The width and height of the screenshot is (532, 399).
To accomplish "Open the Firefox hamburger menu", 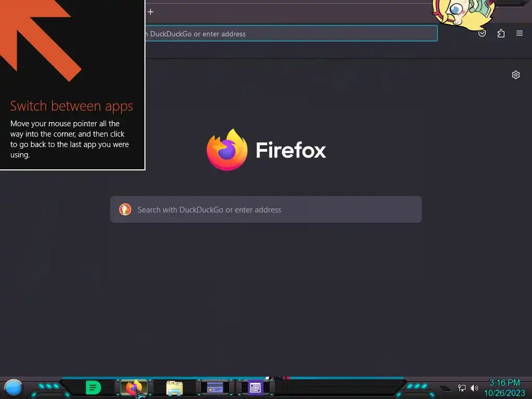I will pos(520,33).
